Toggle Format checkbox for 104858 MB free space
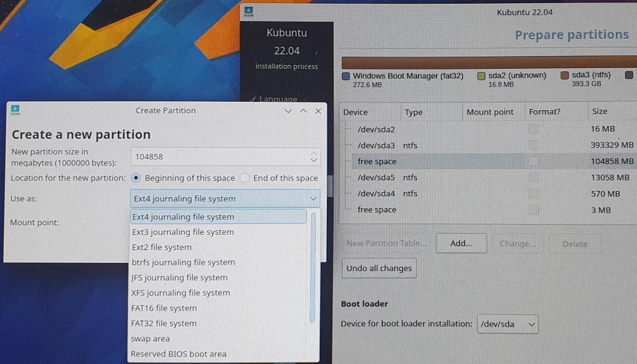The height and width of the screenshot is (364, 637). 533,161
